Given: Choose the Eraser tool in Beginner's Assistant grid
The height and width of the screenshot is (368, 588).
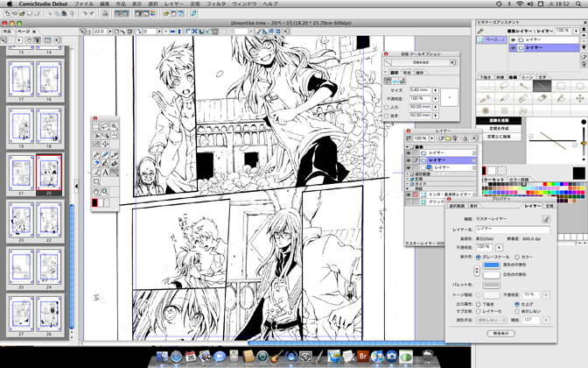Looking at the screenshot, I should [x=542, y=98].
